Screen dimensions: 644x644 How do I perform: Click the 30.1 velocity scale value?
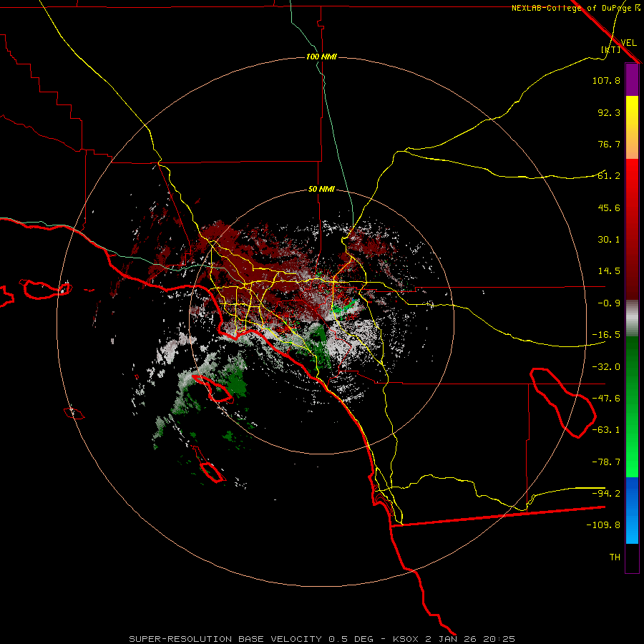(609, 240)
